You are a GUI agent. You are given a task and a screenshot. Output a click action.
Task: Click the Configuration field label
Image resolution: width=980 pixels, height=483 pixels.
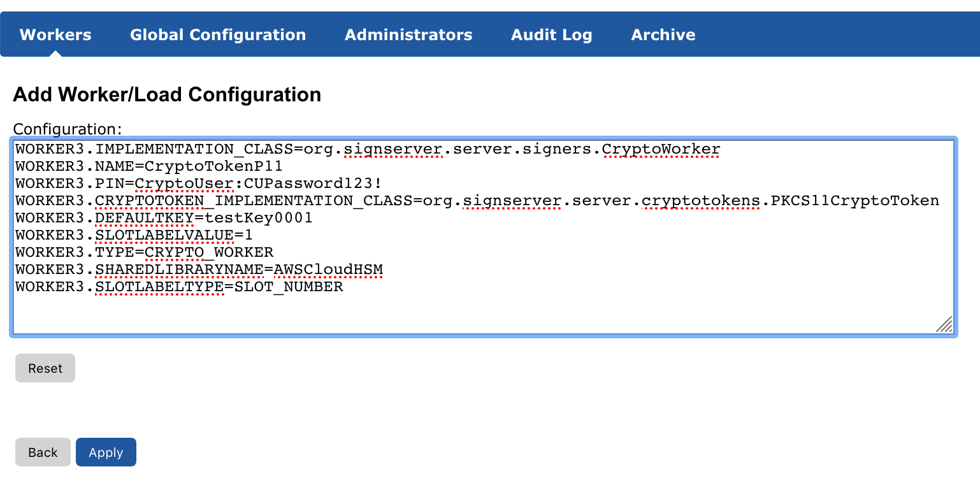click(67, 129)
